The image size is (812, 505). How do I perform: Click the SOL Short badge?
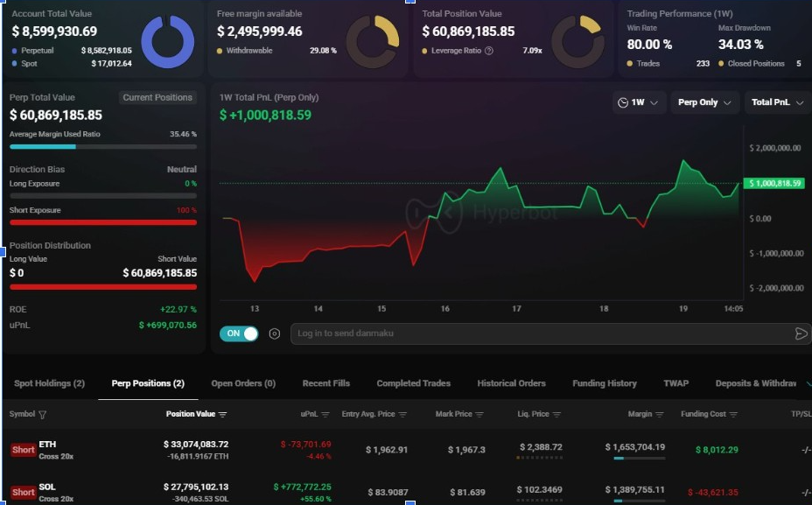(24, 492)
